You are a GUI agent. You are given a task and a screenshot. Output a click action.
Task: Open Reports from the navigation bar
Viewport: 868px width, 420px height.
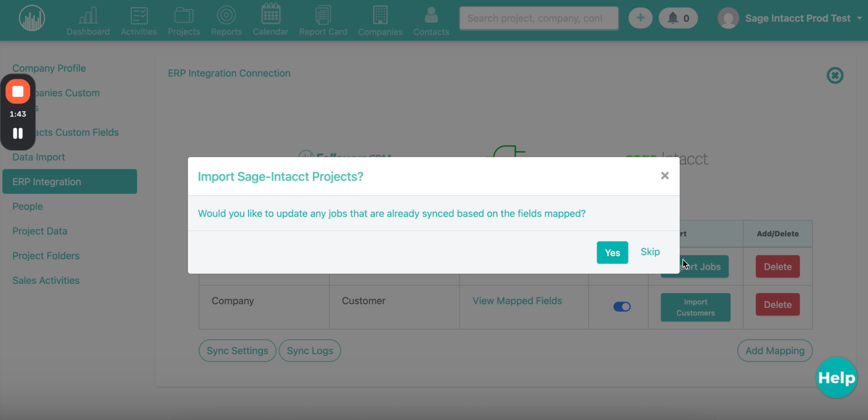coord(226,21)
